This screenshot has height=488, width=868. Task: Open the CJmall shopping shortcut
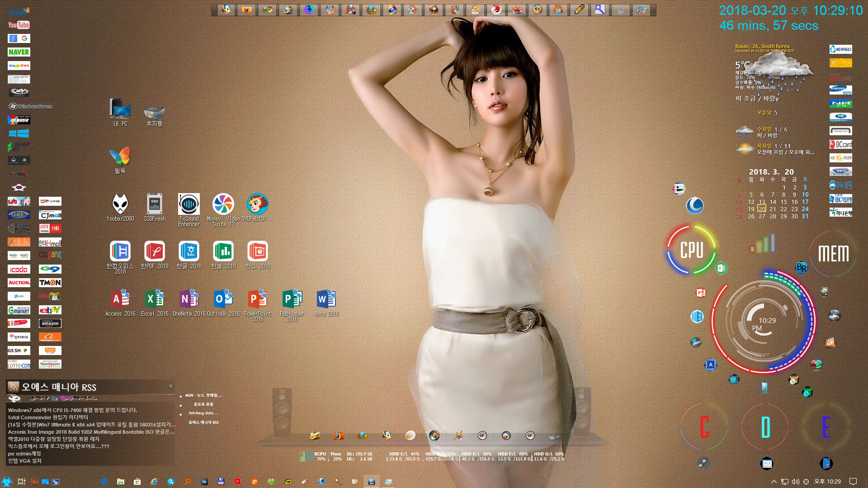coord(50,215)
